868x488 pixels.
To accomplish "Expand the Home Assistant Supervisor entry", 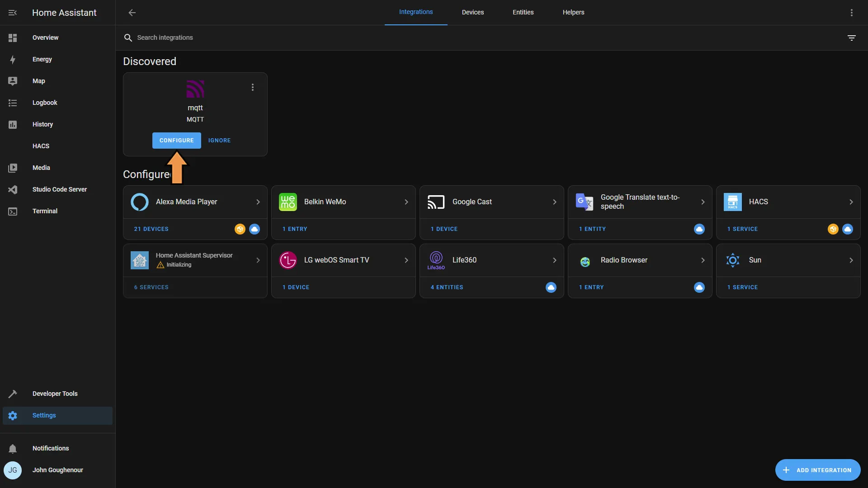I will click(258, 259).
